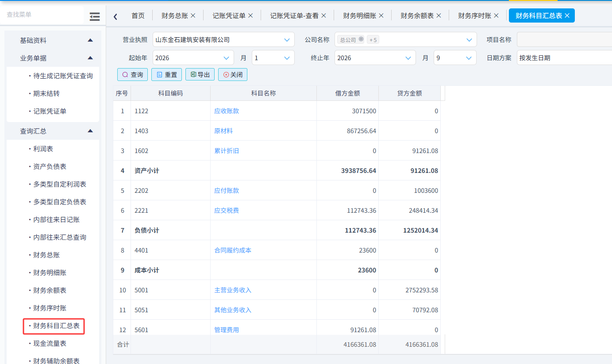Screen dimensions: 612x364
Task: Focus the 查找菜单 search field
Action: tap(42, 15)
